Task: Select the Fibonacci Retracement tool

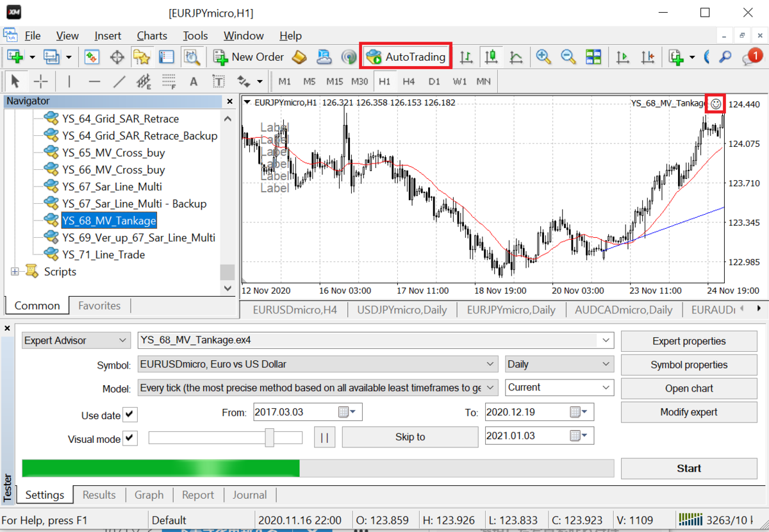Action: tap(169, 81)
